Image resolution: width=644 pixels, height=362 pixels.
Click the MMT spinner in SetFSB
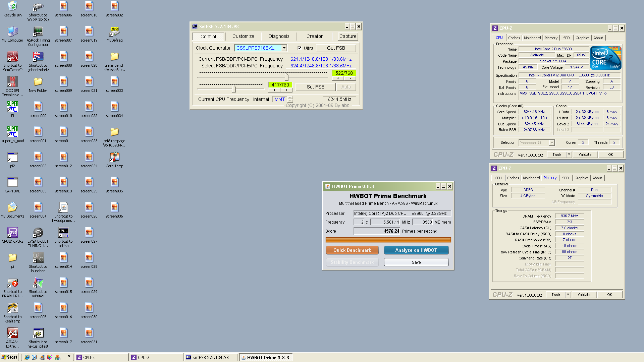290,99
